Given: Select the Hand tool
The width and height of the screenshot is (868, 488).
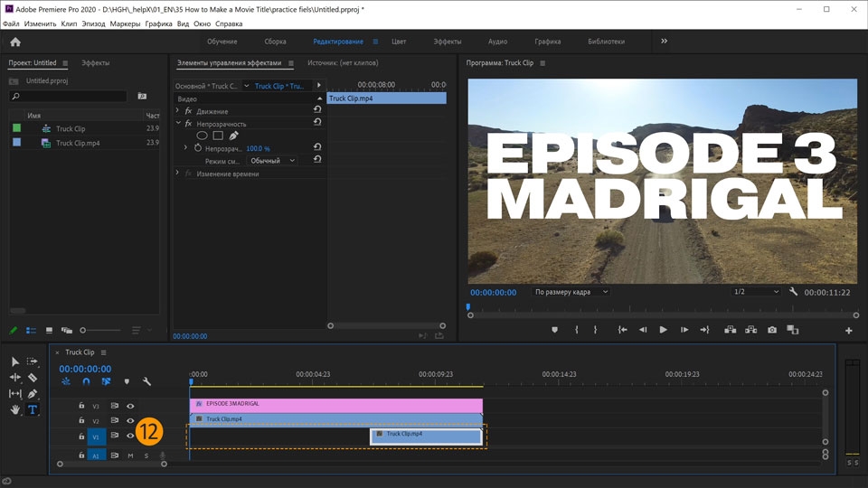Looking at the screenshot, I should [15, 410].
